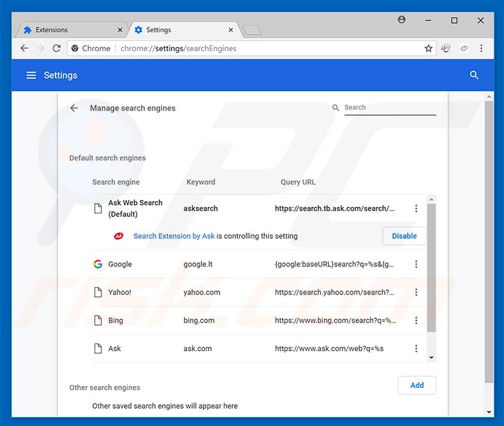Image resolution: width=504 pixels, height=426 pixels.
Task: Open more actions for Bing
Action: [x=416, y=321]
